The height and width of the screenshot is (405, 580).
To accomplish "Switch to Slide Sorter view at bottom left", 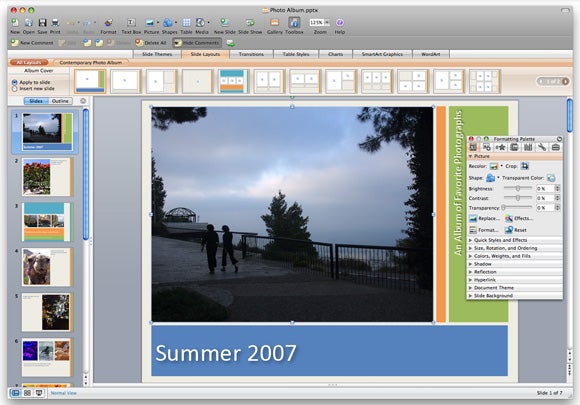I will pos(27,393).
